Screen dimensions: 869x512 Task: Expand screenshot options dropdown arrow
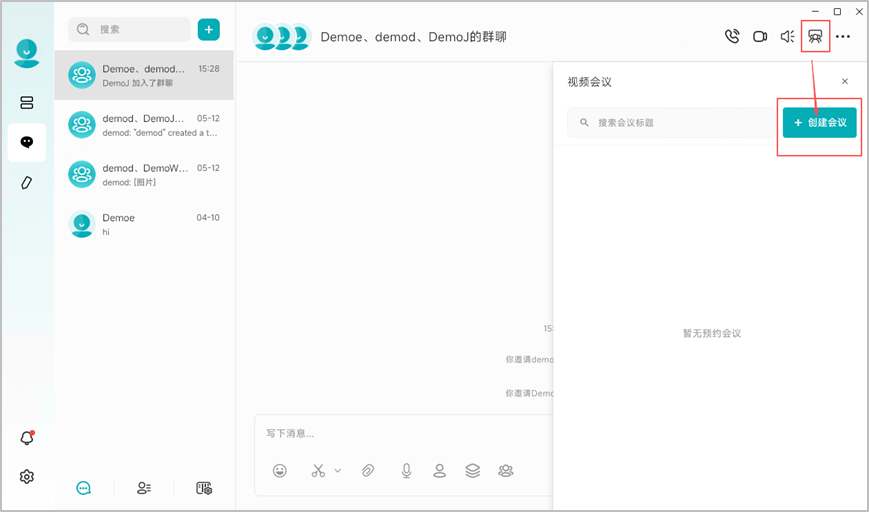pyautogui.click(x=338, y=471)
